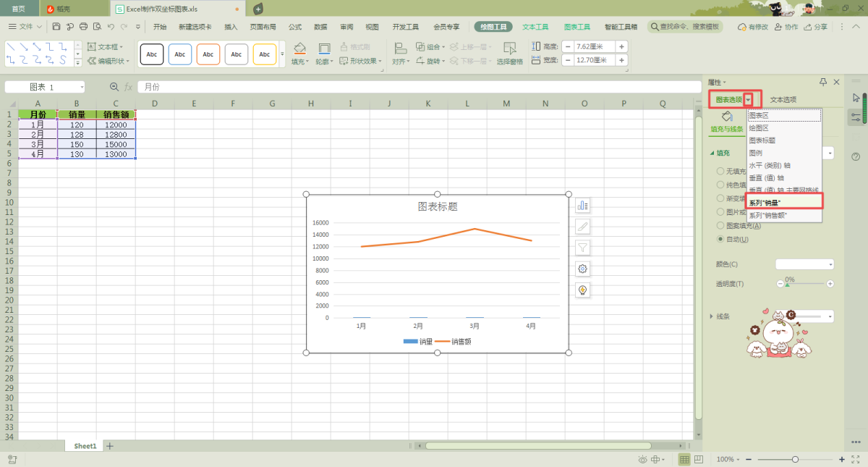Click plus button to increase 透明度
The height and width of the screenshot is (467, 868).
830,284
